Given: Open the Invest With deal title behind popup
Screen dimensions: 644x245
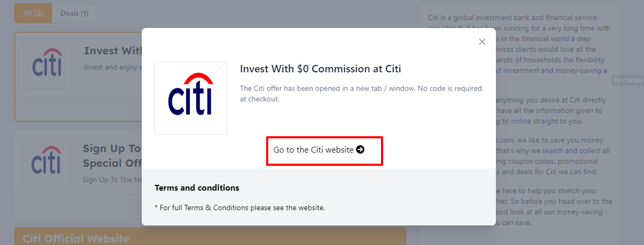Looking at the screenshot, I should click(112, 51).
